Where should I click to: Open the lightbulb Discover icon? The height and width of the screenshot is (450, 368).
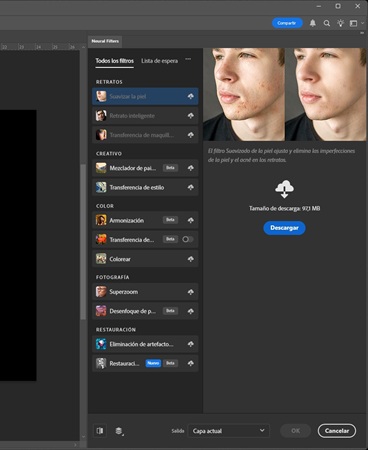pos(340,23)
